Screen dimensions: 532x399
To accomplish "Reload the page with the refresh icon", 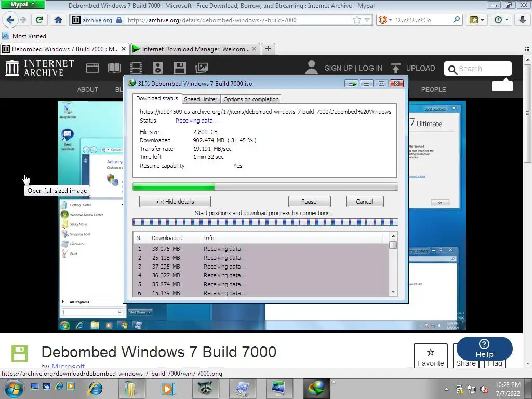I will [x=39, y=20].
